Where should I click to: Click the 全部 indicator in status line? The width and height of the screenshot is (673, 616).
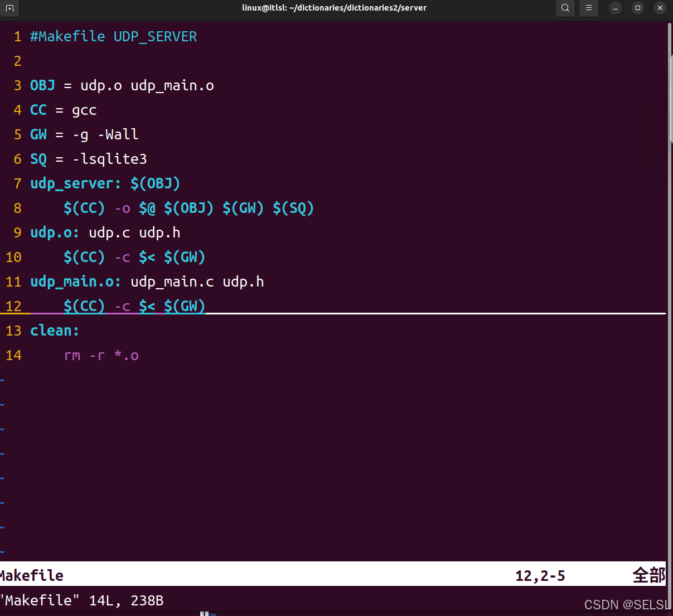(648, 575)
